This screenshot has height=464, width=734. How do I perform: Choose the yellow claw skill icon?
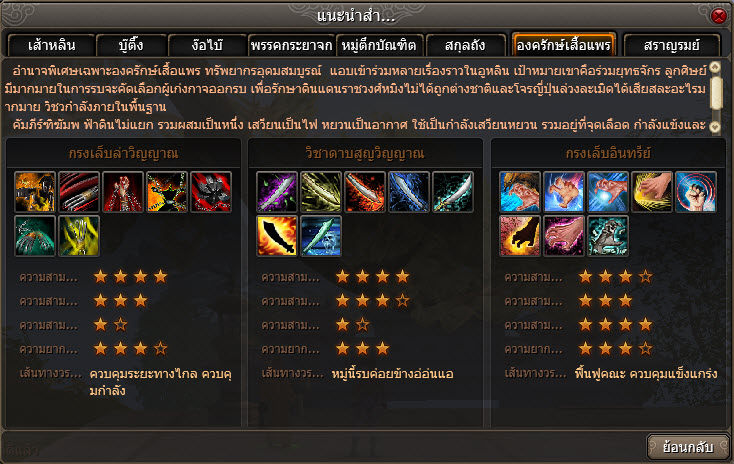coord(79,236)
